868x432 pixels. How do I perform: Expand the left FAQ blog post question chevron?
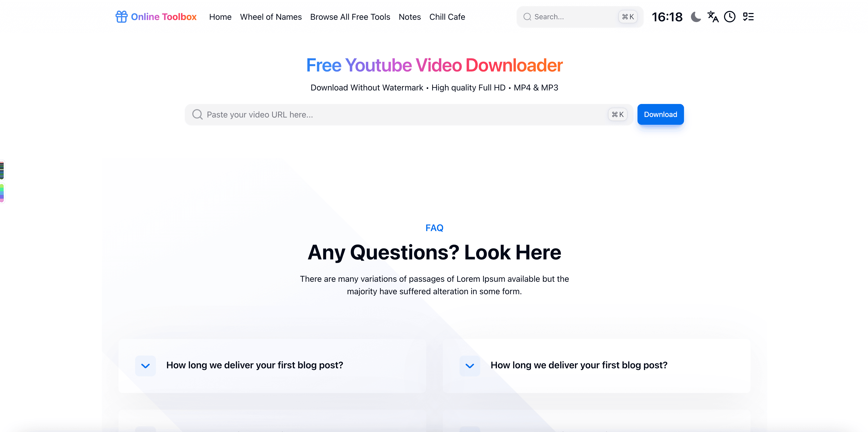click(146, 366)
